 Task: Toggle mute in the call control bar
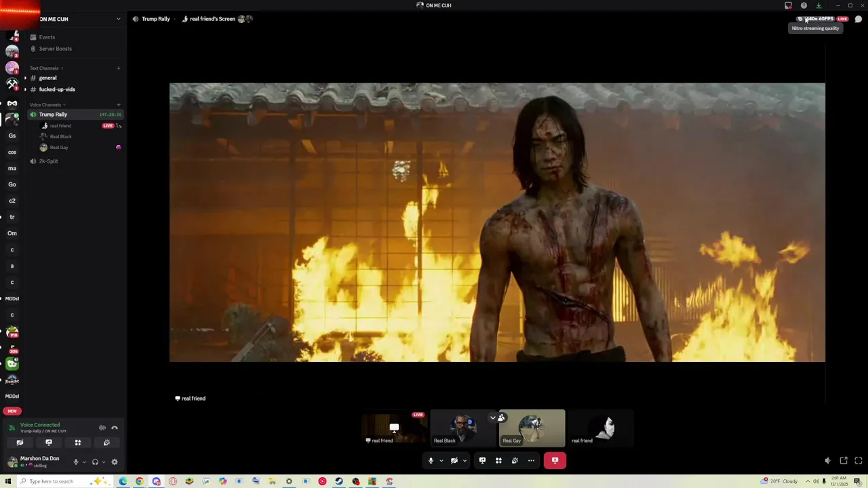point(431,461)
